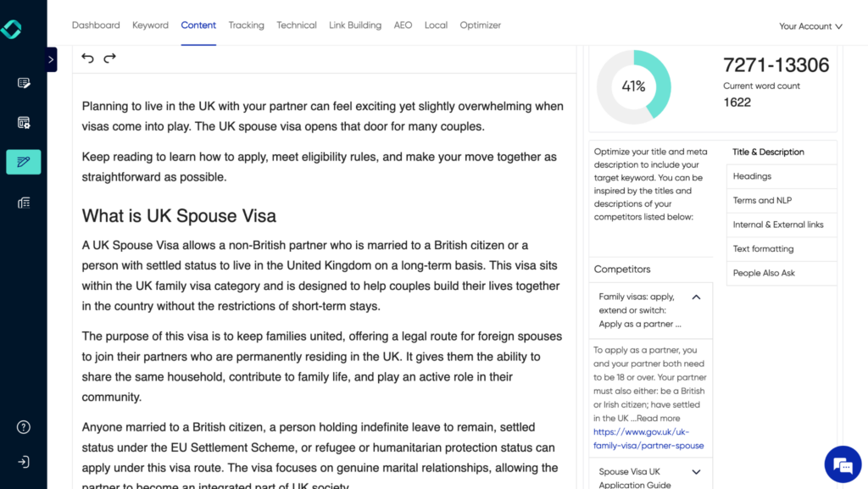
Task: Click the undo arrow icon
Action: pos(87,58)
